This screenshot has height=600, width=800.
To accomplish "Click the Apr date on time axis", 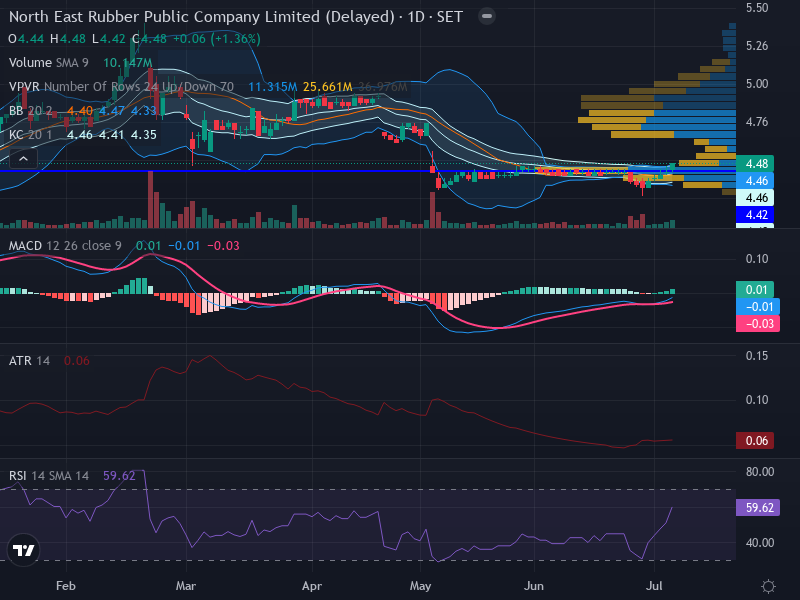I will tap(312, 586).
